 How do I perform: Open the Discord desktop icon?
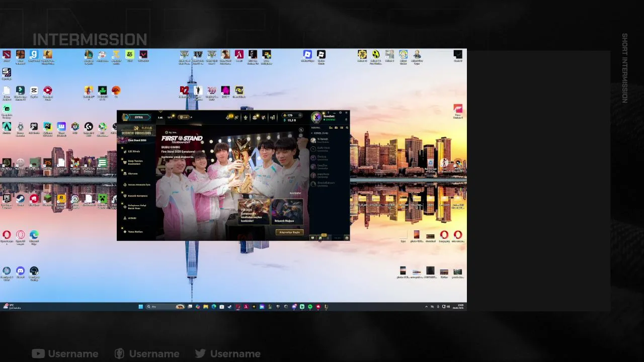point(20,271)
